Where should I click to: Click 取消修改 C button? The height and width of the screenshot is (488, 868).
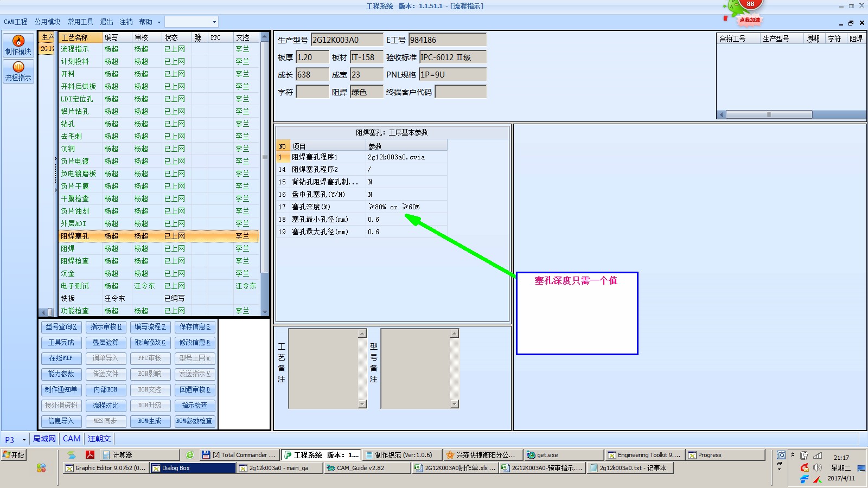point(150,343)
